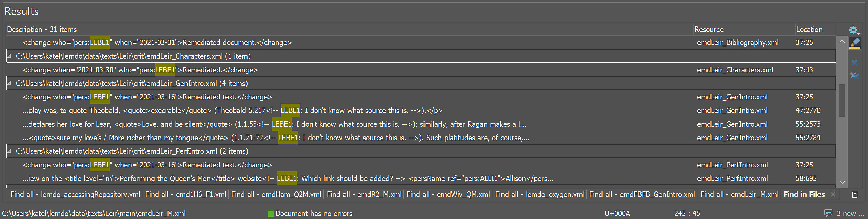The width and height of the screenshot is (868, 219).
Task: Click location 58:695 cell
Action: pos(806,179)
